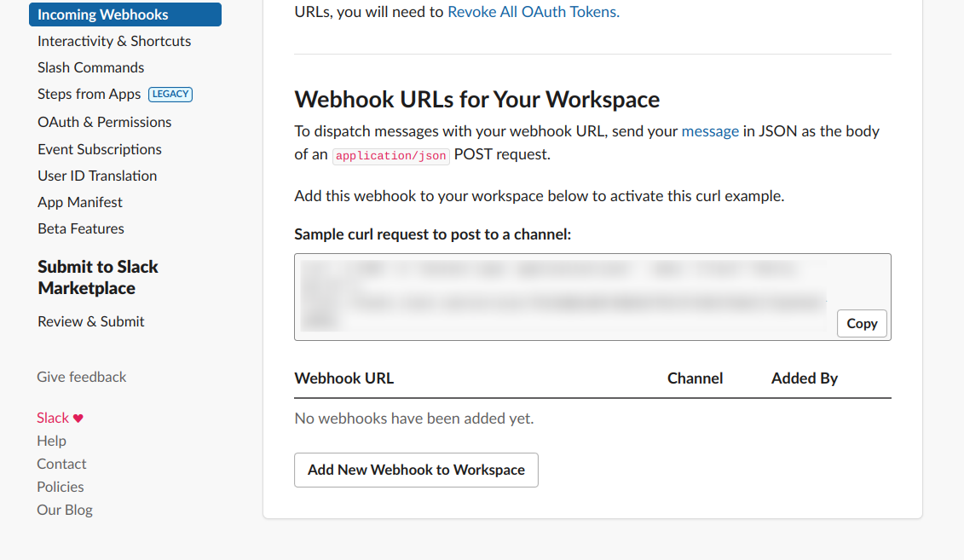
Task: Visit Our Blog link
Action: tap(65, 510)
